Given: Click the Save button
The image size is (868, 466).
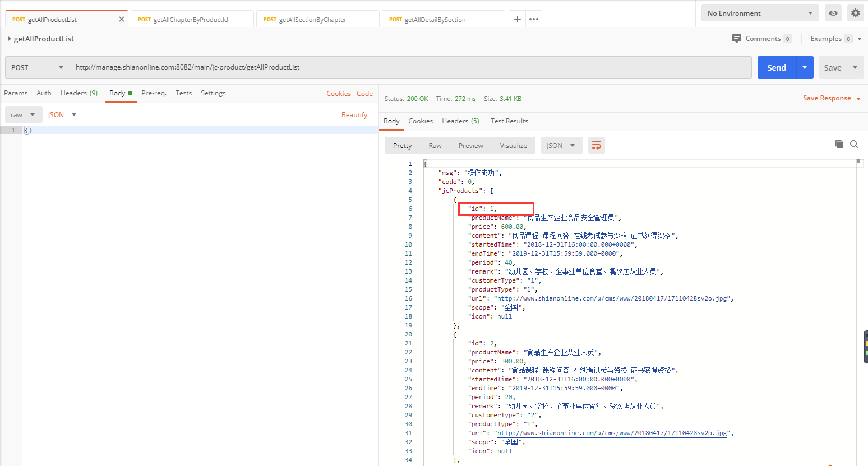Looking at the screenshot, I should [x=833, y=67].
